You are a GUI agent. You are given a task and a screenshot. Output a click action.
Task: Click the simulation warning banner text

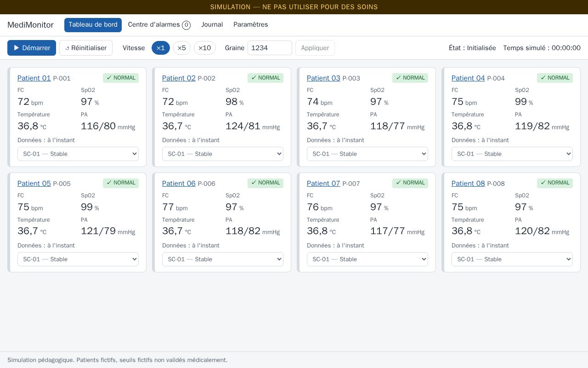coord(294,7)
